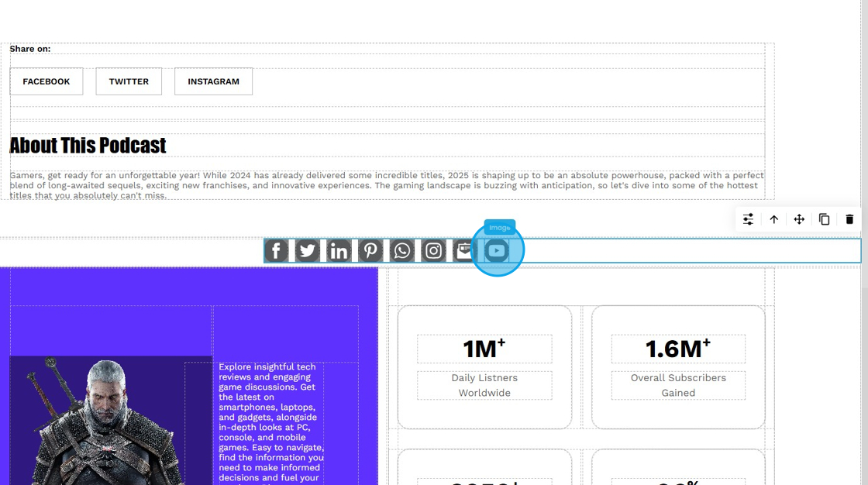The image size is (868, 485).
Task: Click the email envelope social icon
Action: [x=464, y=251]
